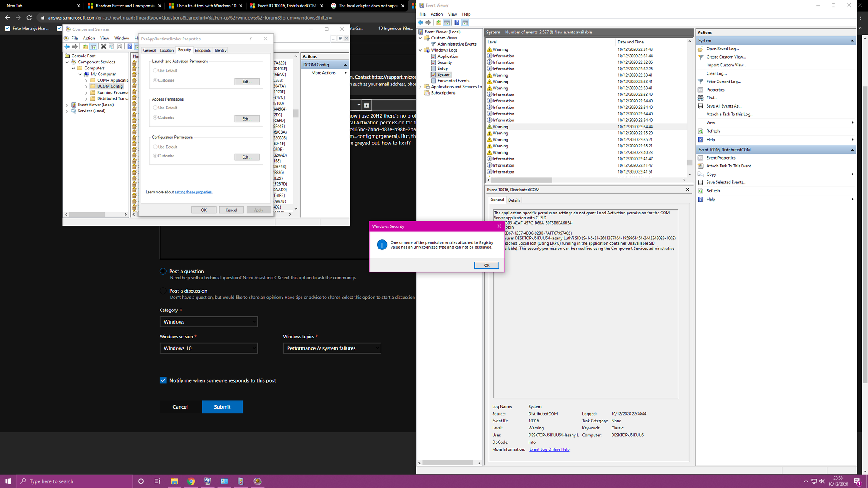Viewport: 868px width, 488px height.
Task: Click the Help icon in Event Viewer toolbar
Action: [x=457, y=23]
